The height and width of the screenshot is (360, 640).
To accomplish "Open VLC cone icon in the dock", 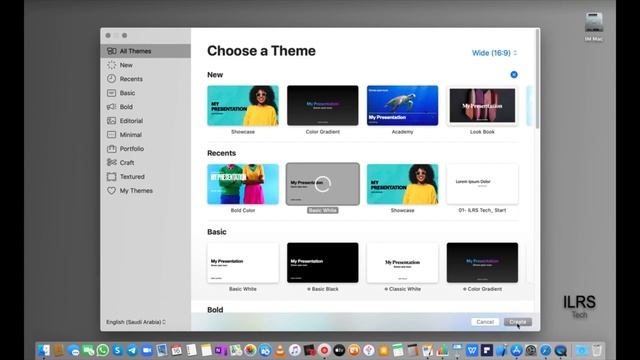I will point(280,350).
